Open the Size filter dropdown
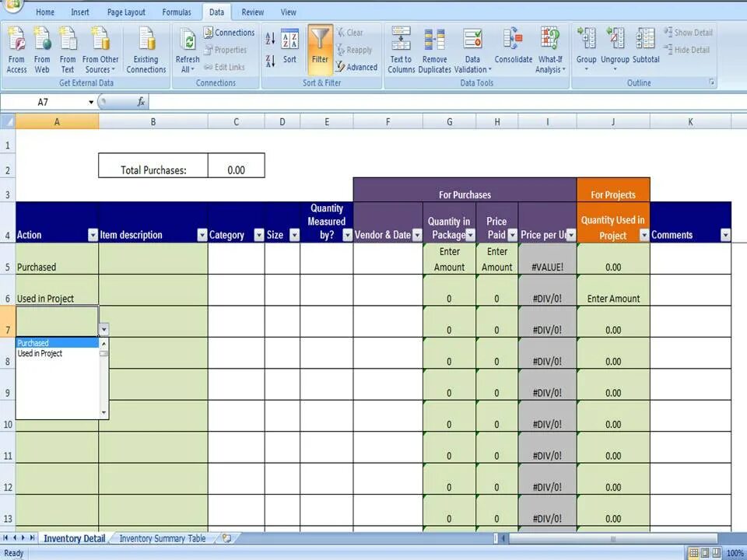 (x=294, y=235)
